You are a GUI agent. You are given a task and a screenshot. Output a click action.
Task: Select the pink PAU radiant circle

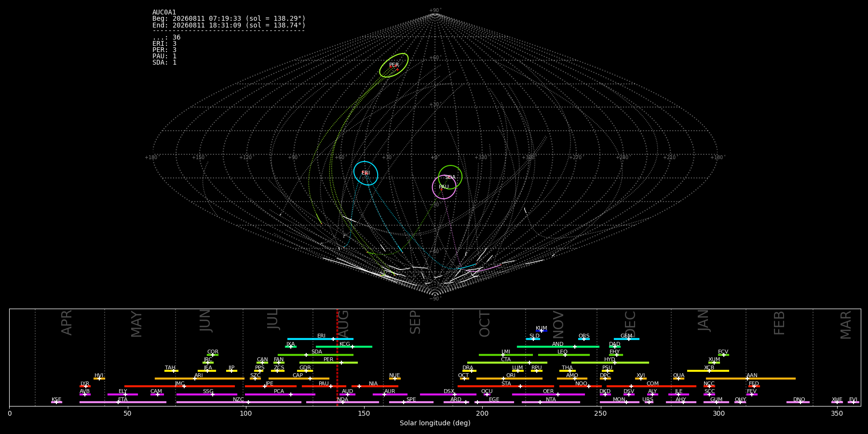[x=444, y=187]
